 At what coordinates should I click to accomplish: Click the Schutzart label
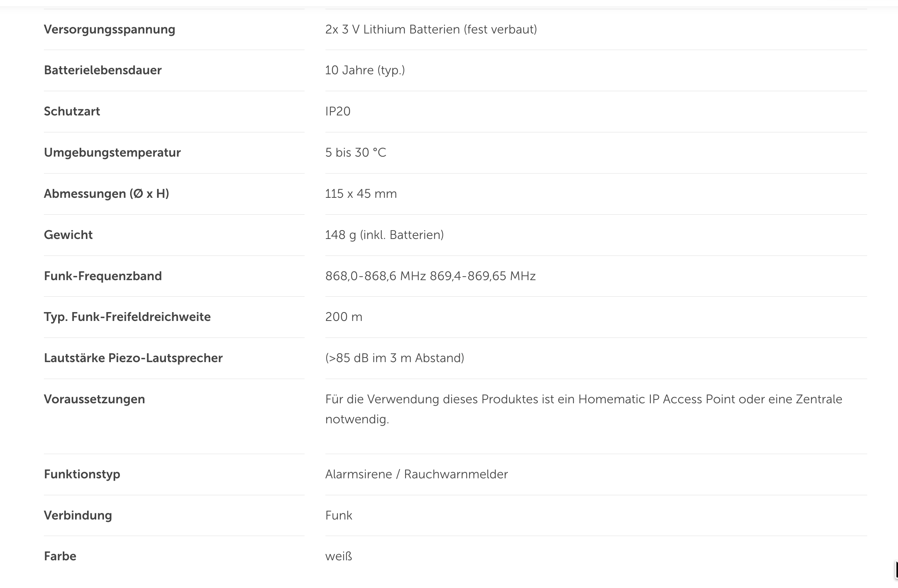point(72,112)
